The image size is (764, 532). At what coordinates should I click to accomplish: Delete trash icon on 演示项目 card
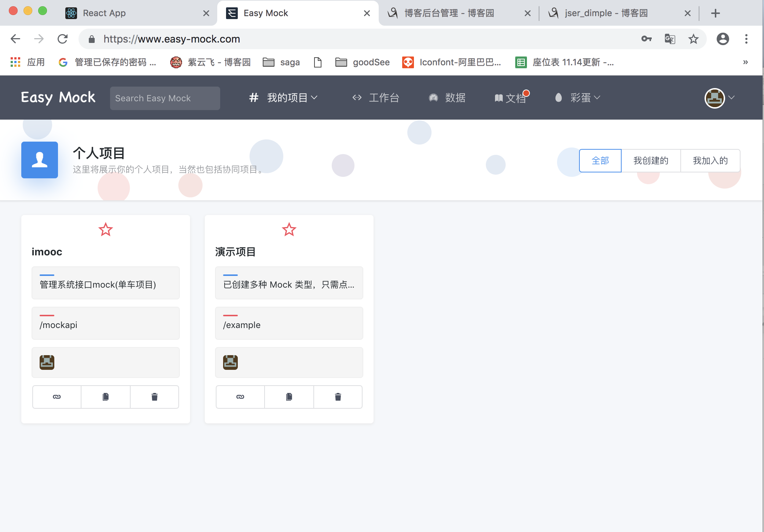338,397
